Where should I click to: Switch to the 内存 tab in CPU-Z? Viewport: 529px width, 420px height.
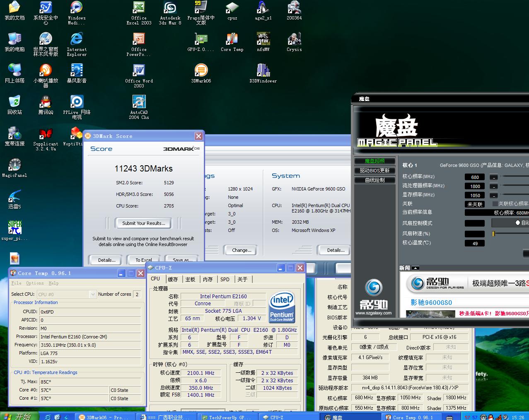(208, 280)
